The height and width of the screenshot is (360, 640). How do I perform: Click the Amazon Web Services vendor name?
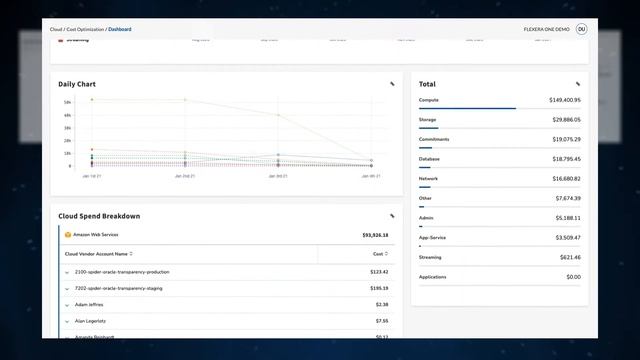[x=96, y=235]
